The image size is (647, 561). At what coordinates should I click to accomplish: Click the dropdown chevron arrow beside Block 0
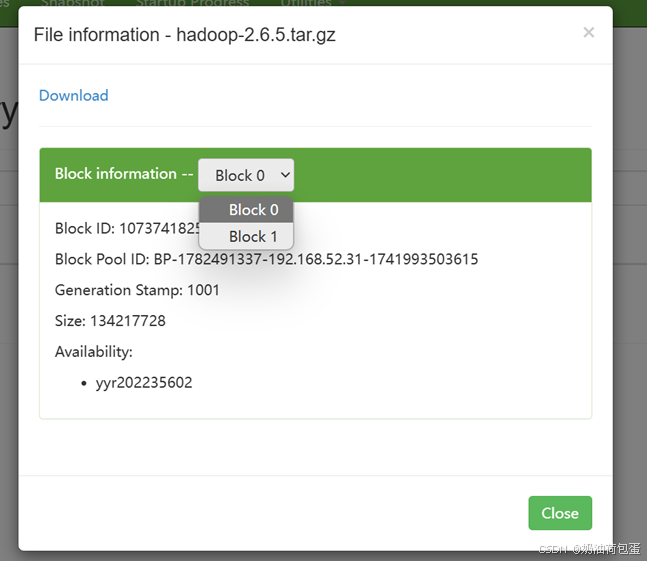[285, 175]
